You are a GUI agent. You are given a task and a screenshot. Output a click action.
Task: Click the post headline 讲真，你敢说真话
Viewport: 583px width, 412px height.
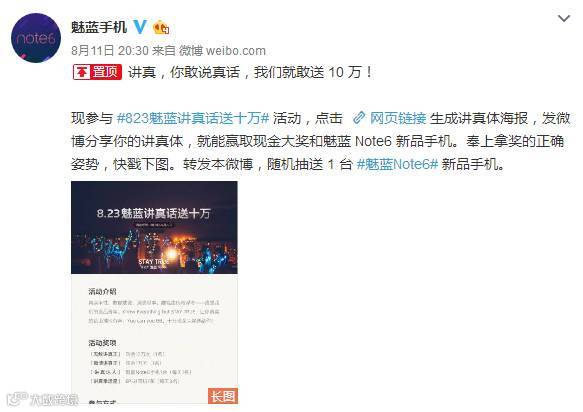coord(184,72)
